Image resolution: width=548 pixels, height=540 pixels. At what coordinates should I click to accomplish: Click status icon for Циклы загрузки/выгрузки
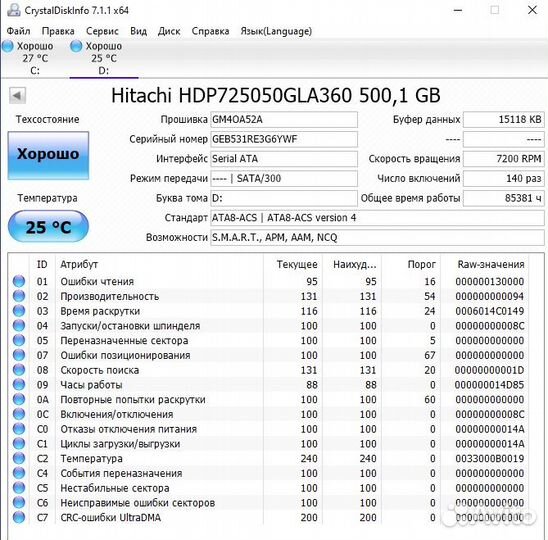[x=19, y=443]
